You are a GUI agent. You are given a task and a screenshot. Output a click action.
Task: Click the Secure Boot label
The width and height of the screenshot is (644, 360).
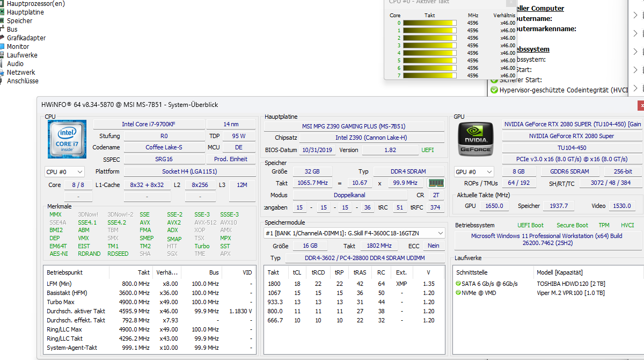tap(572, 225)
